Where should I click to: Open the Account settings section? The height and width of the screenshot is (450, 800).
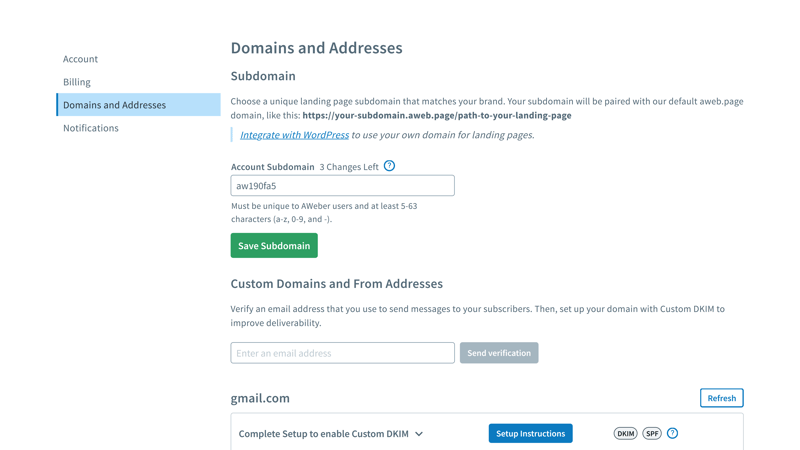pyautogui.click(x=80, y=59)
